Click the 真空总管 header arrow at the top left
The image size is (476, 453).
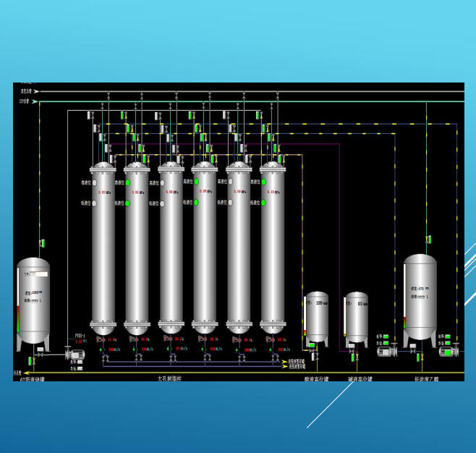(x=36, y=91)
